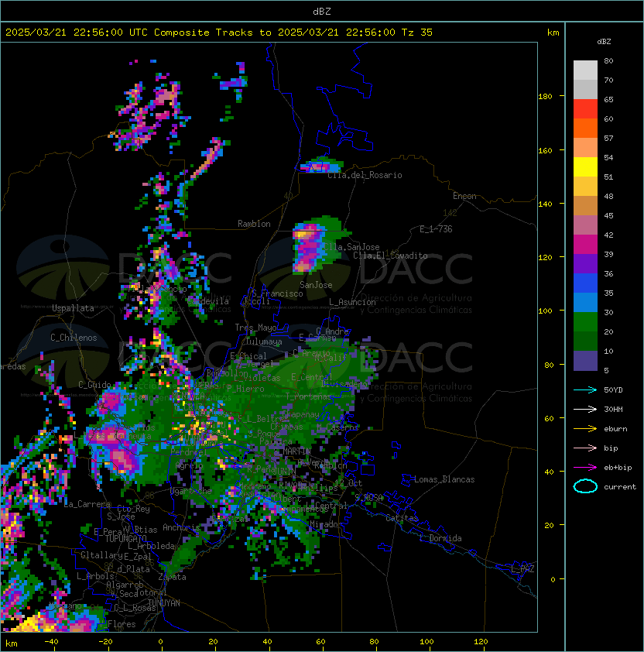Select the blue 36 dBZ color swatch
The height and width of the screenshot is (652, 644).
(585, 283)
